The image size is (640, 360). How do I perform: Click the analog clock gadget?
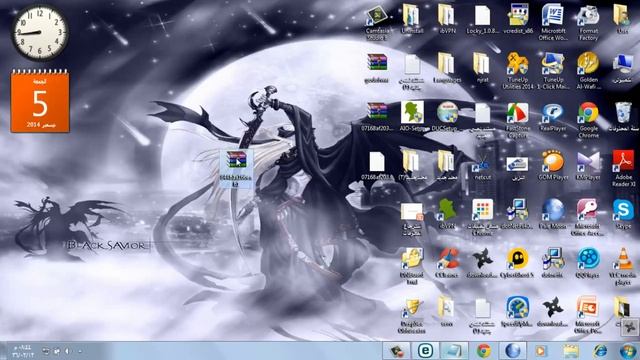click(x=40, y=33)
